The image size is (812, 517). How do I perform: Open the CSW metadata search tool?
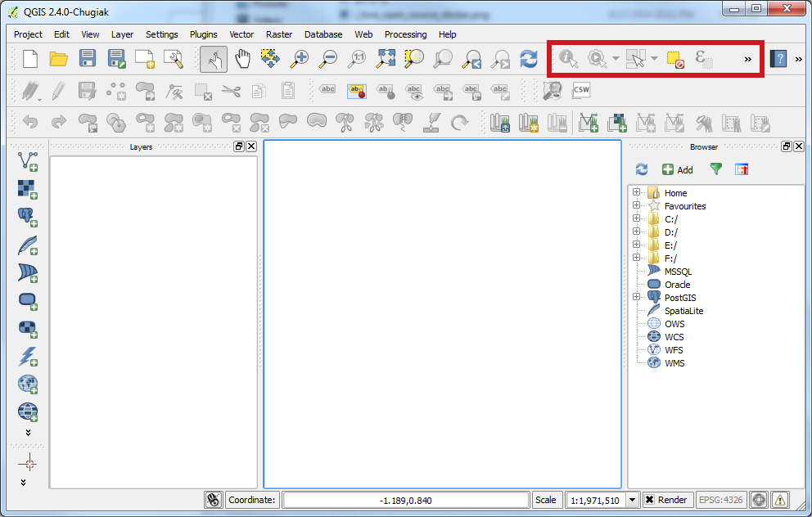click(x=581, y=90)
